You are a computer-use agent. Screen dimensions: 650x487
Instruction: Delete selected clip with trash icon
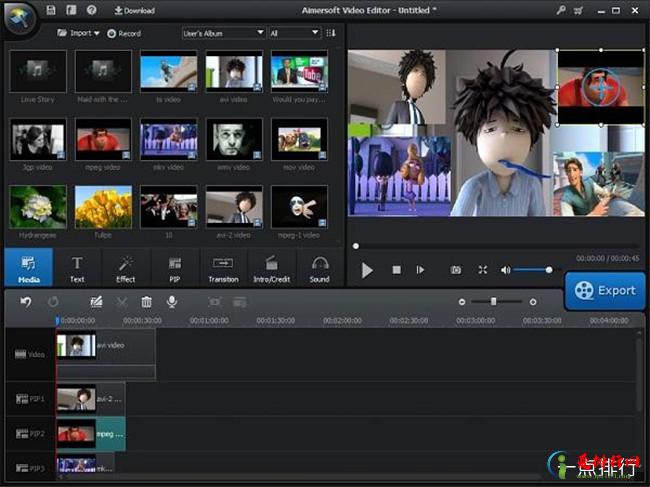point(147,301)
